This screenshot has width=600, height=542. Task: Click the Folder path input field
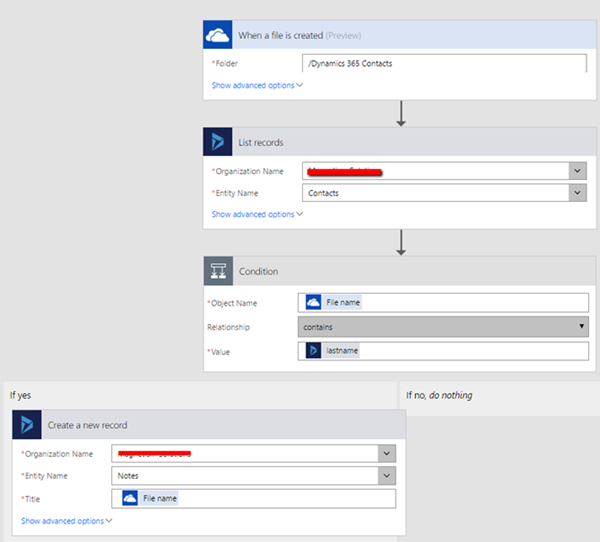point(443,64)
